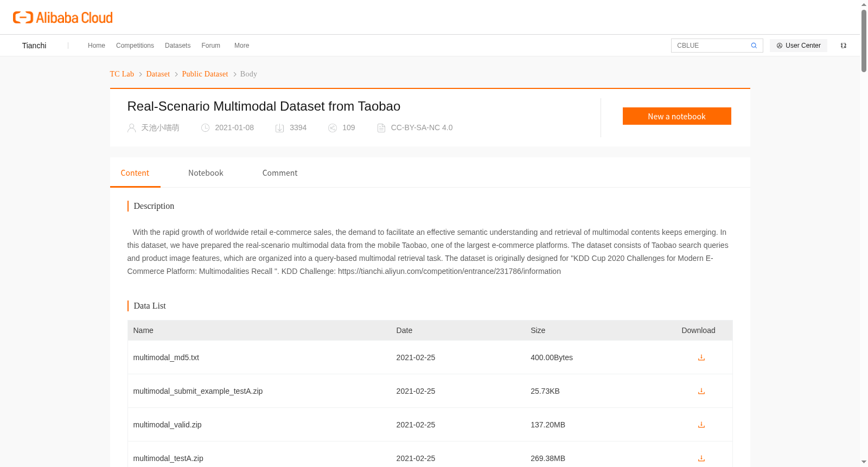
Task: Click the scrollbar down arrow
Action: 864,462
